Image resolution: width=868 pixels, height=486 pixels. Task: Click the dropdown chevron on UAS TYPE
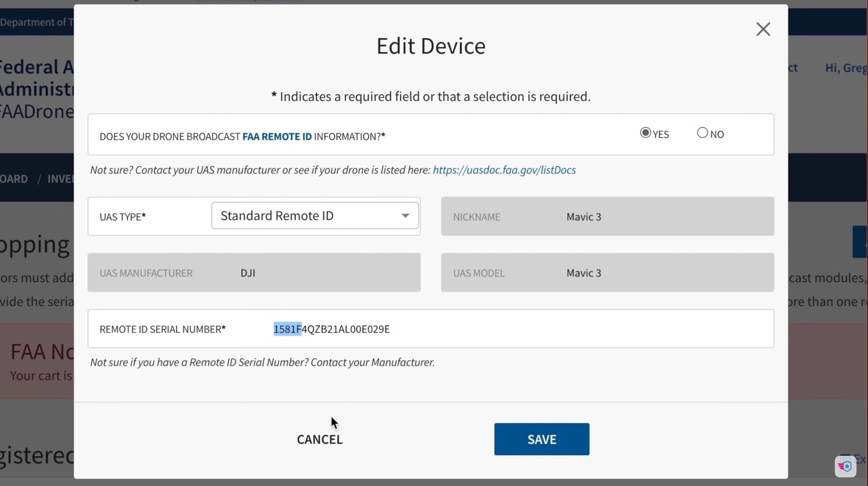[x=405, y=215]
